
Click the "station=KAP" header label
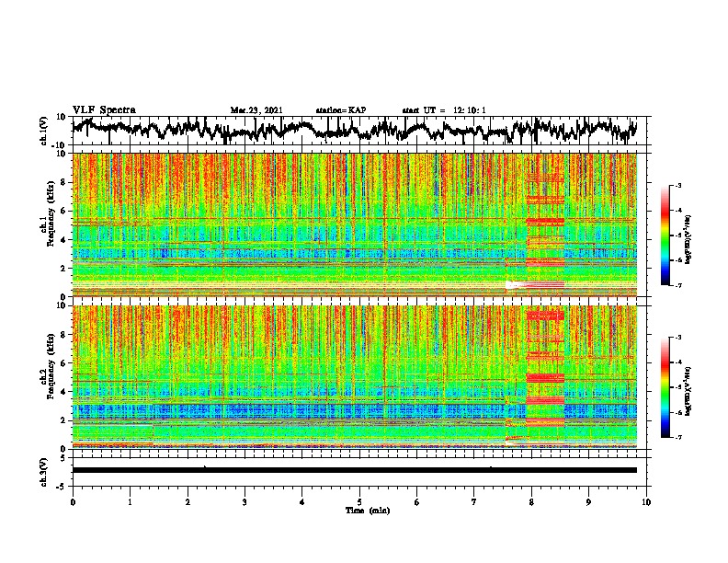(x=341, y=110)
